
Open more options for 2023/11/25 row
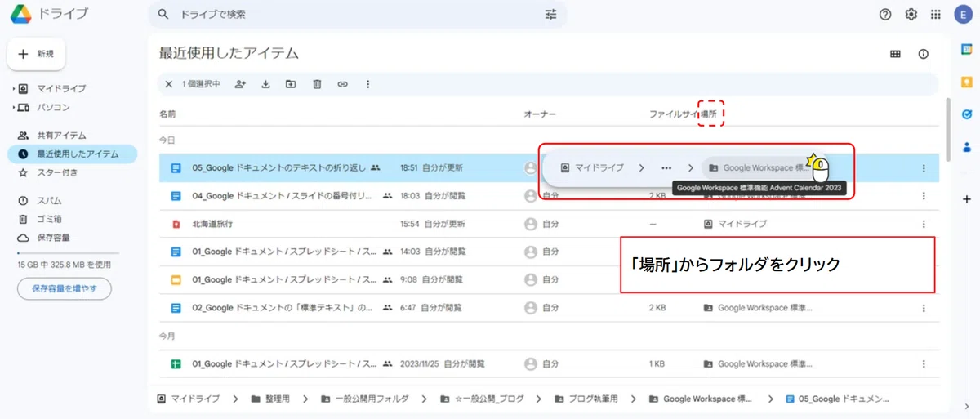tap(924, 363)
